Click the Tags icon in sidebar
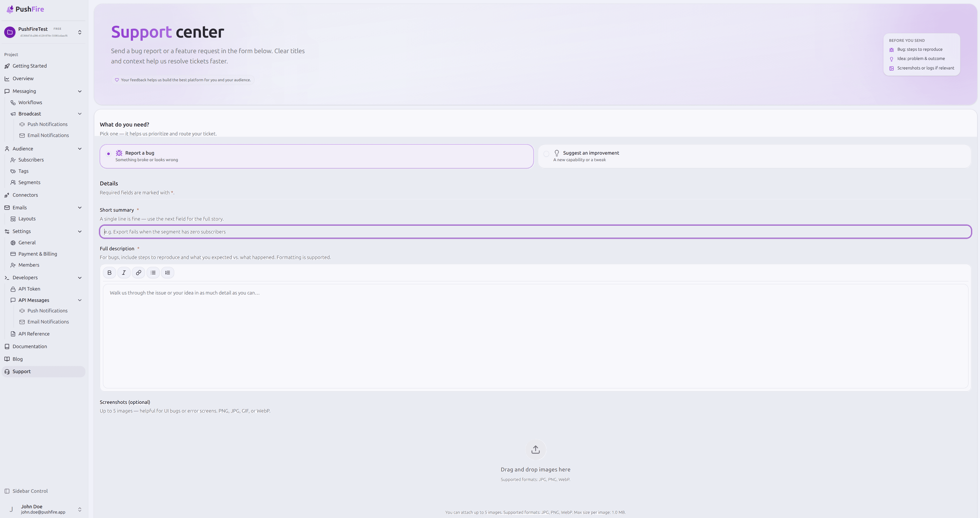980x518 pixels. (x=13, y=171)
